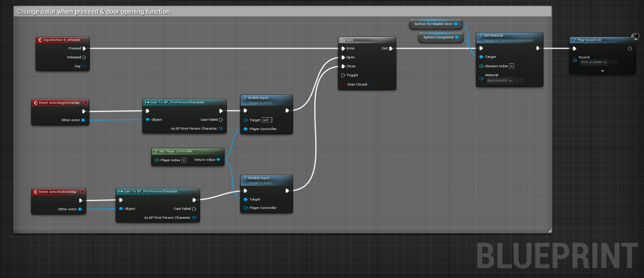Click the red delegate pin on Event ActorEndOverlap
The width and height of the screenshot is (644, 278).
point(82,192)
